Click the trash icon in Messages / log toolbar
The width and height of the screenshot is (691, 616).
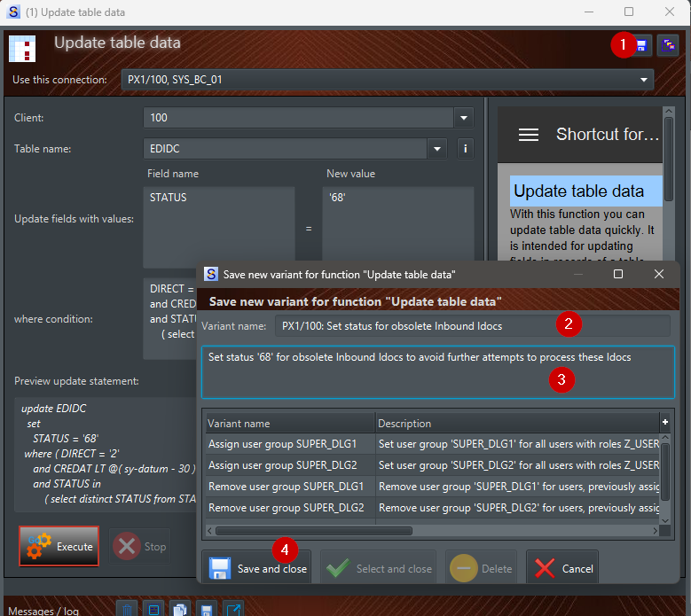127,610
